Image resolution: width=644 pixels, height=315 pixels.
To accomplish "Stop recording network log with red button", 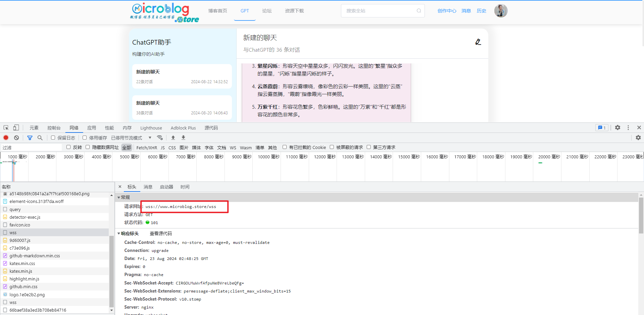I will (6, 138).
